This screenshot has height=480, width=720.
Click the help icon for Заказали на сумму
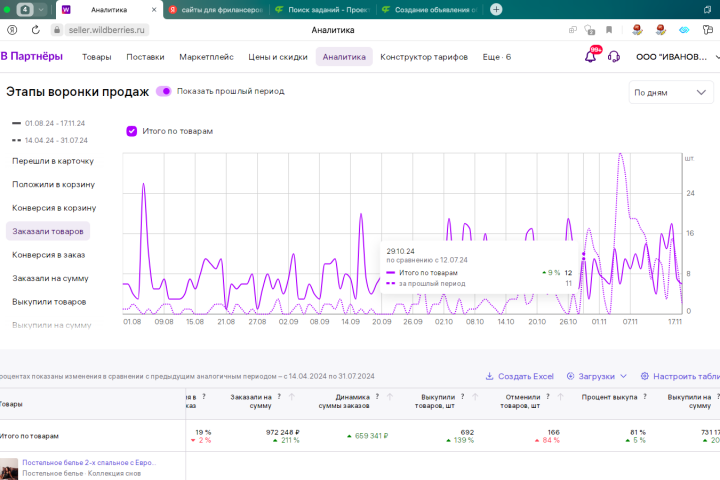pos(279,396)
